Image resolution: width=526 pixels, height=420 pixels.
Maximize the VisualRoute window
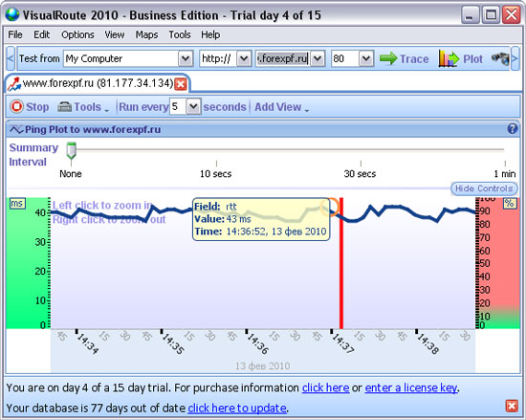pos(491,15)
